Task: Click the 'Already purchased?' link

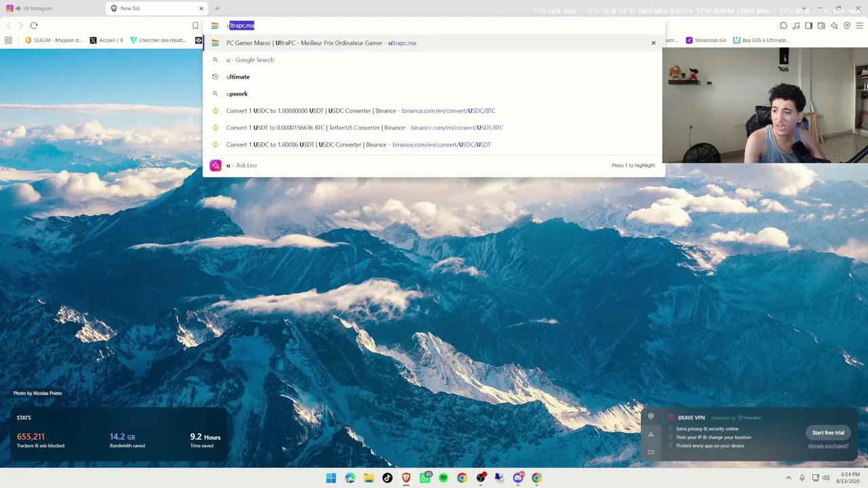Action: pyautogui.click(x=828, y=445)
